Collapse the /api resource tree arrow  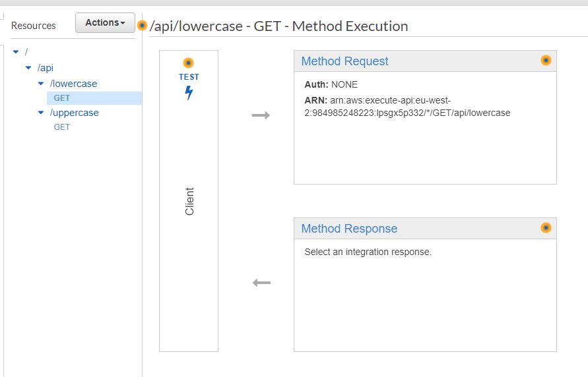[x=28, y=68]
